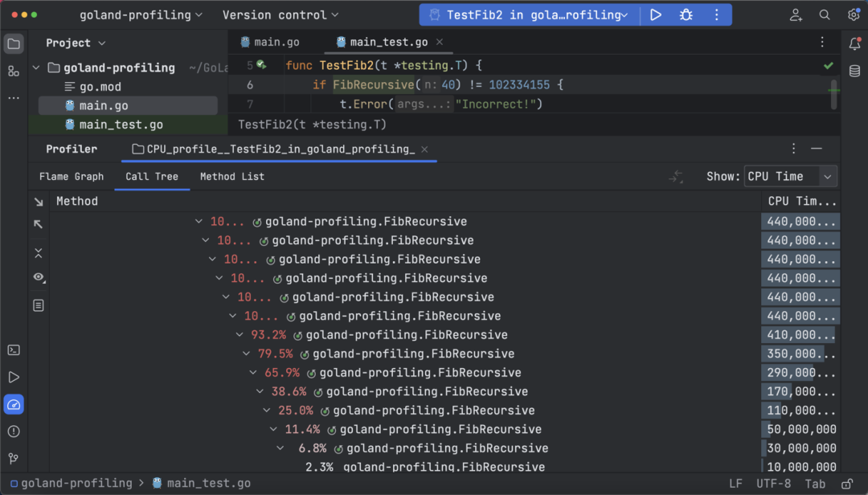Collapse the 11.4% FibRecursive node
The height and width of the screenshot is (495, 868).
(x=273, y=428)
